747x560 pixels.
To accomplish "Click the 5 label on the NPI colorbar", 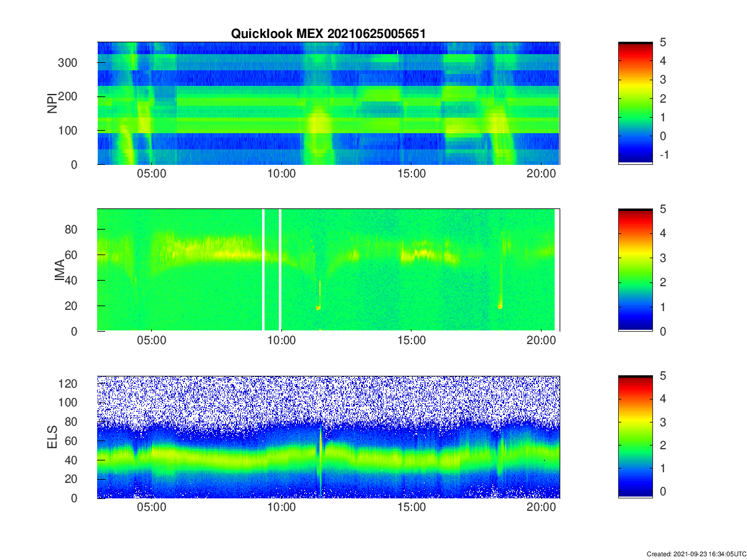I will click(x=662, y=42).
